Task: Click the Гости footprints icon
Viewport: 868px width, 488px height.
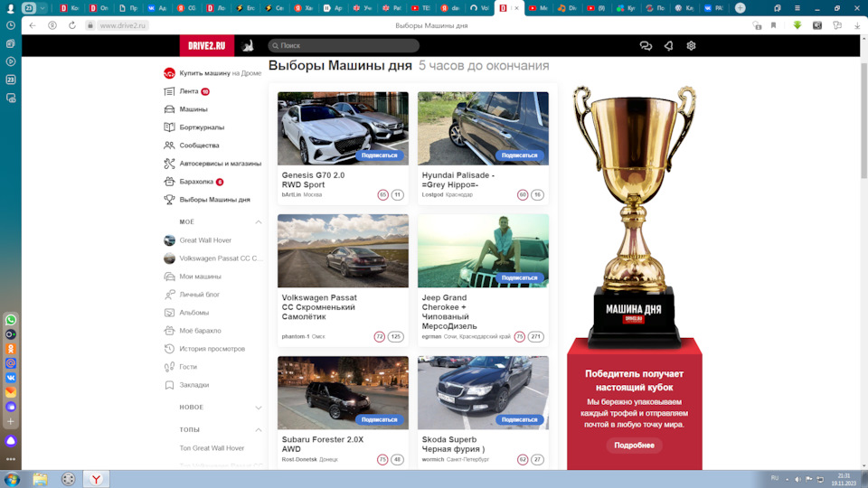Action: (x=169, y=367)
